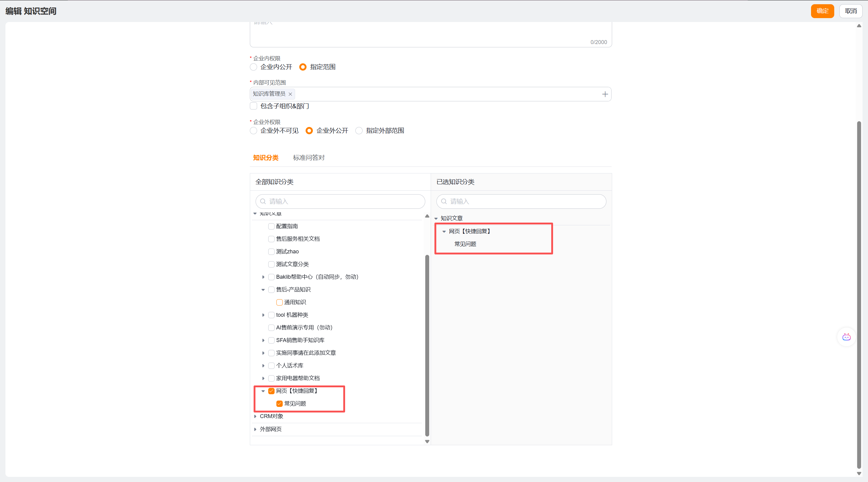Click the category tree scrollbar thumb

(427, 346)
